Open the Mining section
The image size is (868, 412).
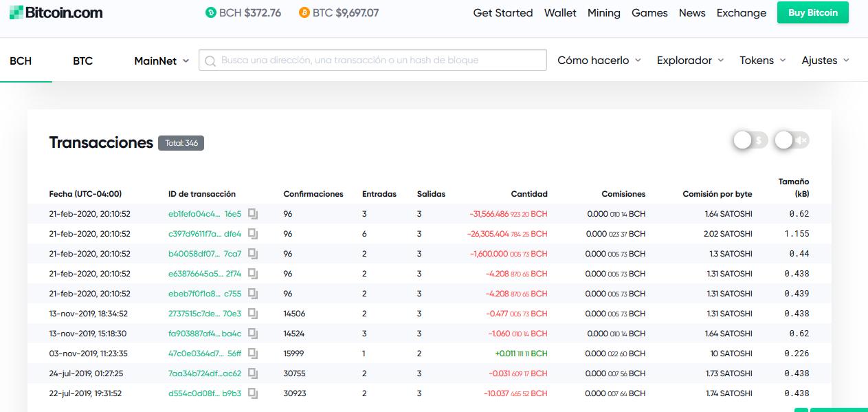click(604, 12)
